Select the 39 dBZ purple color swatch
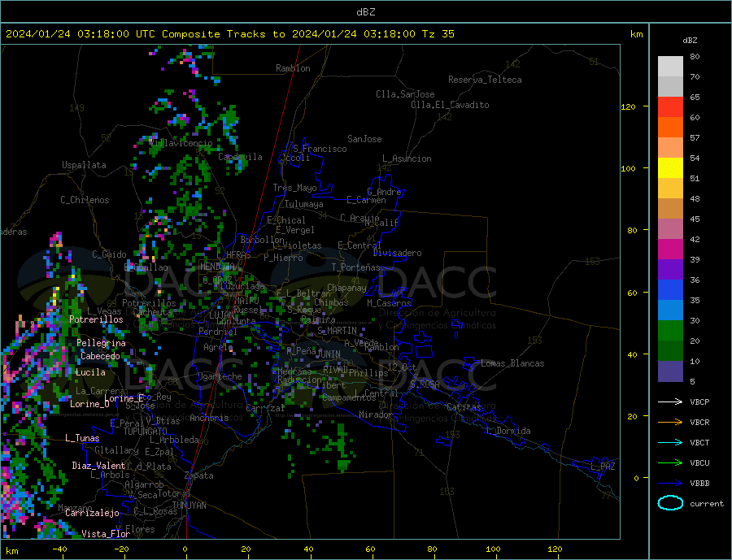Screen dimensions: 732x560 coord(670,270)
